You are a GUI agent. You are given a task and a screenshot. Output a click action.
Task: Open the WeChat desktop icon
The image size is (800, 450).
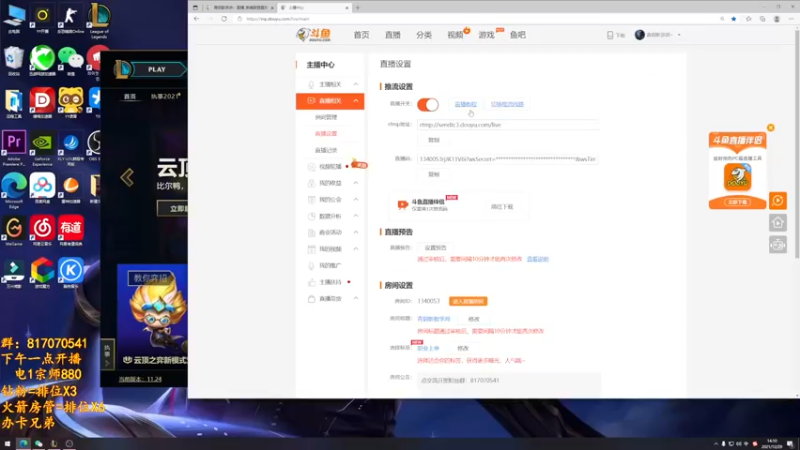(x=70, y=61)
